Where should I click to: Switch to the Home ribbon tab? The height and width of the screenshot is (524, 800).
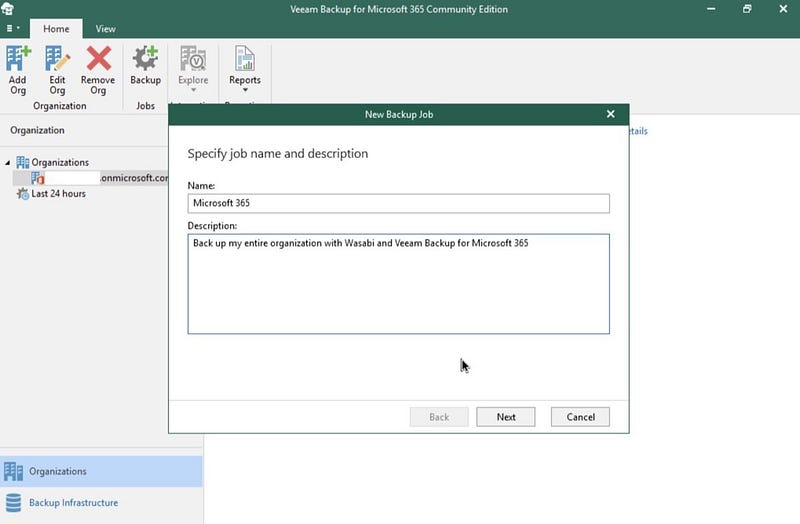[56, 29]
